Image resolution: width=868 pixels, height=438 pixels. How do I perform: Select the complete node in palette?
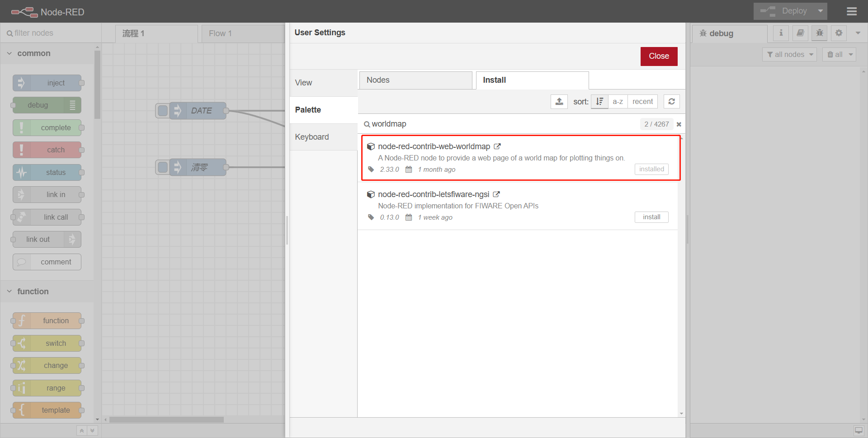pyautogui.click(x=47, y=128)
